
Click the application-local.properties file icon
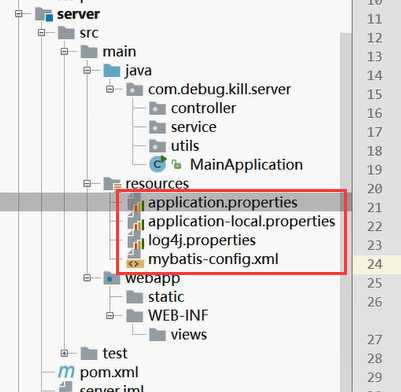136,222
